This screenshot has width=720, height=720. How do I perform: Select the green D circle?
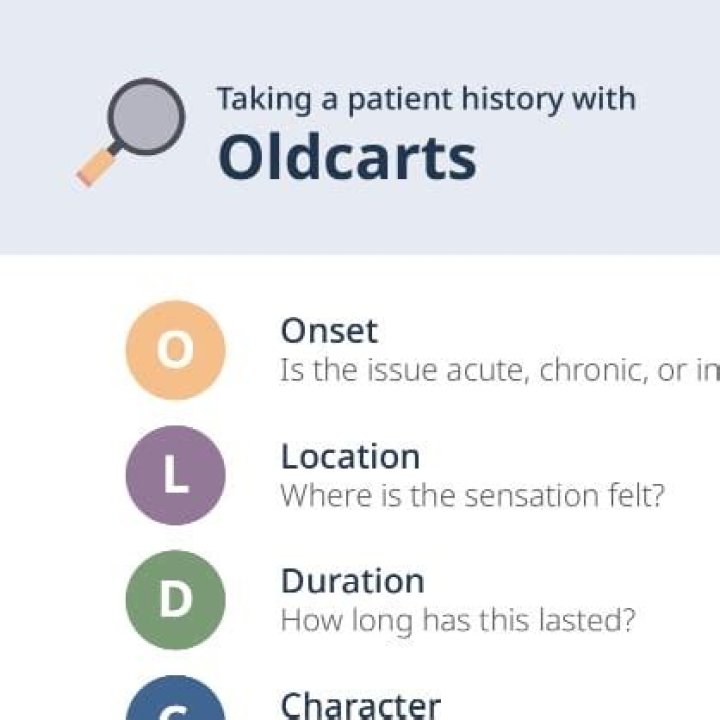click(x=175, y=600)
